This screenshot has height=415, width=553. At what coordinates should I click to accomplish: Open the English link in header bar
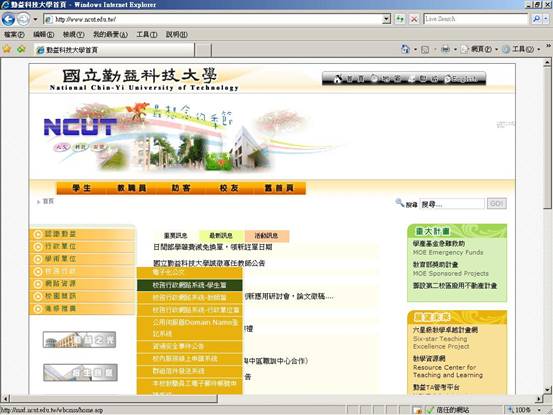coord(463,78)
